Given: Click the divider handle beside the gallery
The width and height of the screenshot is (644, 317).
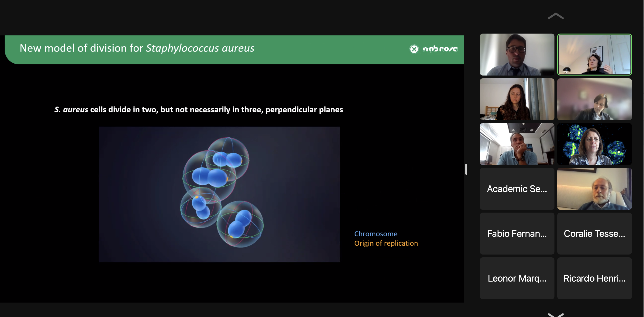Looking at the screenshot, I should 466,169.
